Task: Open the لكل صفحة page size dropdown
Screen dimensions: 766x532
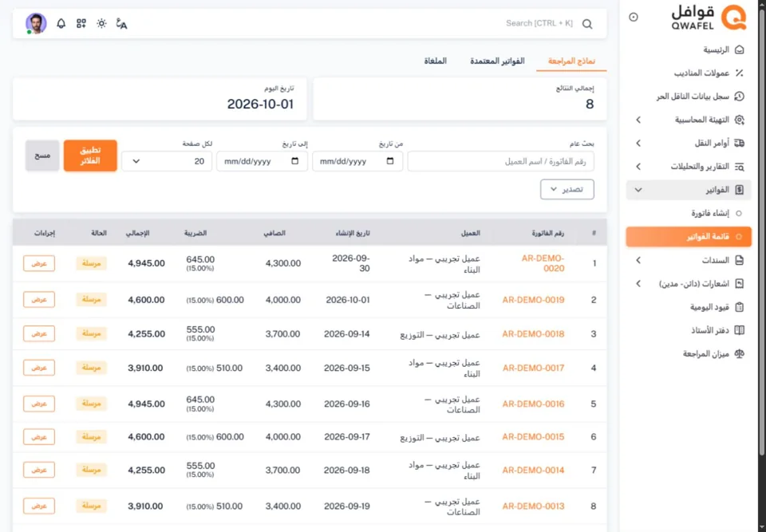Action: (167, 161)
